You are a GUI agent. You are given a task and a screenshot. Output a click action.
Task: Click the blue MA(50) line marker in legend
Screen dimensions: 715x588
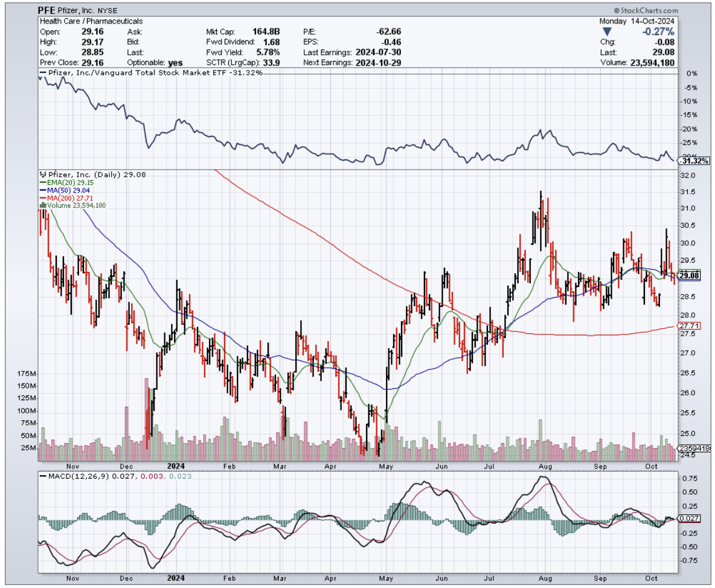coord(42,190)
